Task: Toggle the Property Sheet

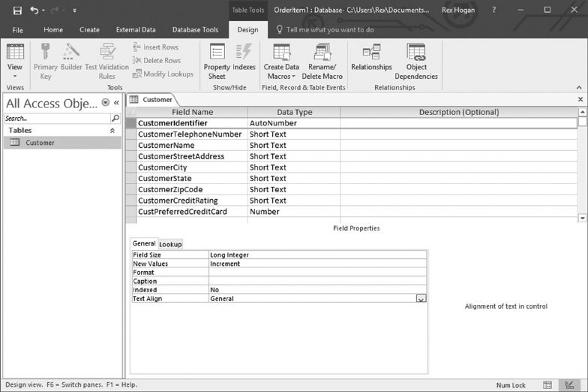Action: [217, 62]
